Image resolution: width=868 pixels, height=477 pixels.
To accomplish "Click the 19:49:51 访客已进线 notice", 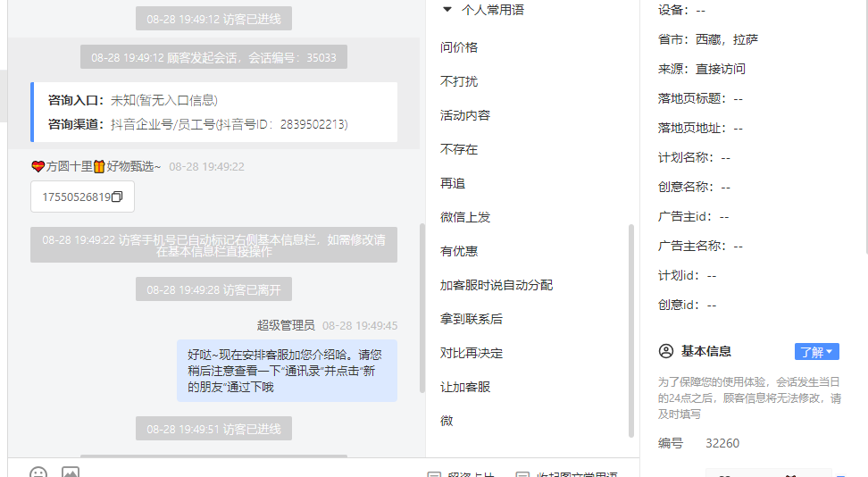I will [x=213, y=429].
